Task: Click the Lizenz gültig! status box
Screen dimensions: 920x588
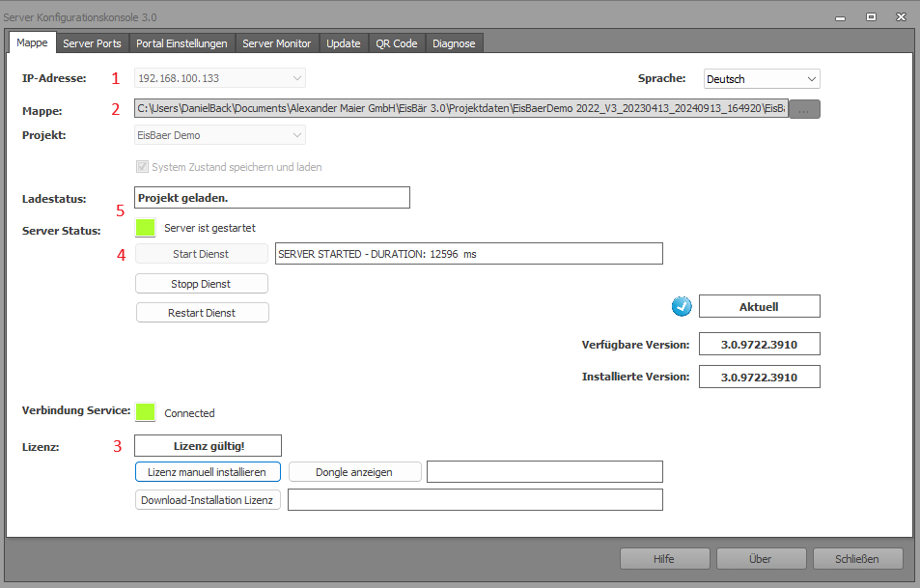Action: pos(208,445)
